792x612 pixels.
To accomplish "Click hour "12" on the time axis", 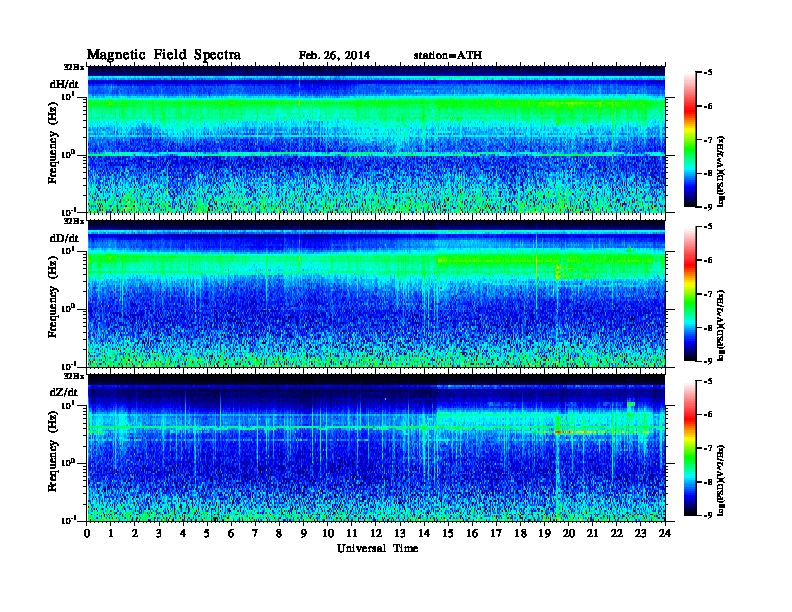I will 376,533.
